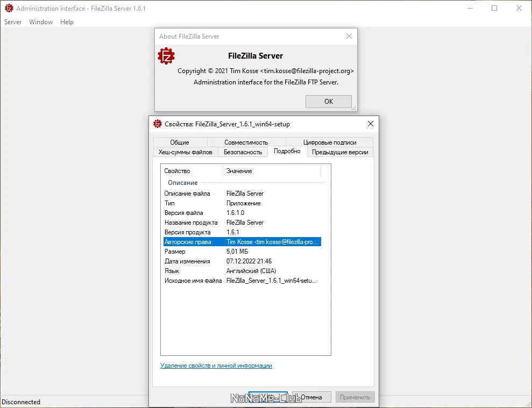Screen dimensions: 532x408
Task: Select the Исходное имя файла row
Action: [242, 281]
